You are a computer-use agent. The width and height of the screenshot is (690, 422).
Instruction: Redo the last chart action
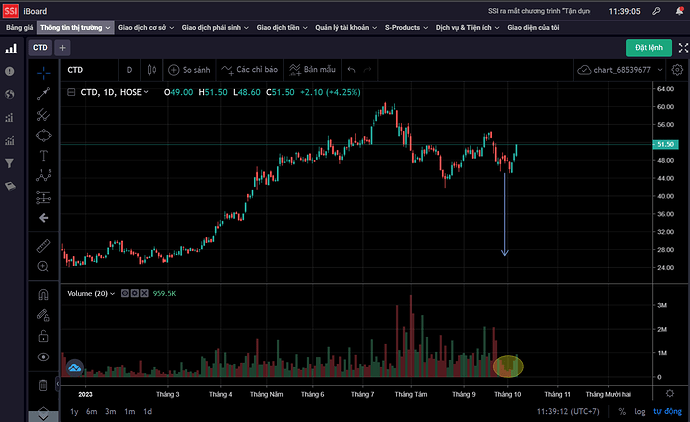367,70
